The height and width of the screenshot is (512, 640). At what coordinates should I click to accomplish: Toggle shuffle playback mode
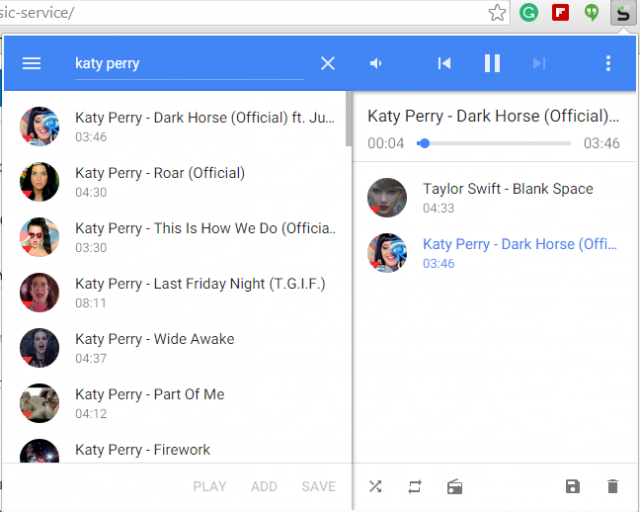[x=375, y=487]
